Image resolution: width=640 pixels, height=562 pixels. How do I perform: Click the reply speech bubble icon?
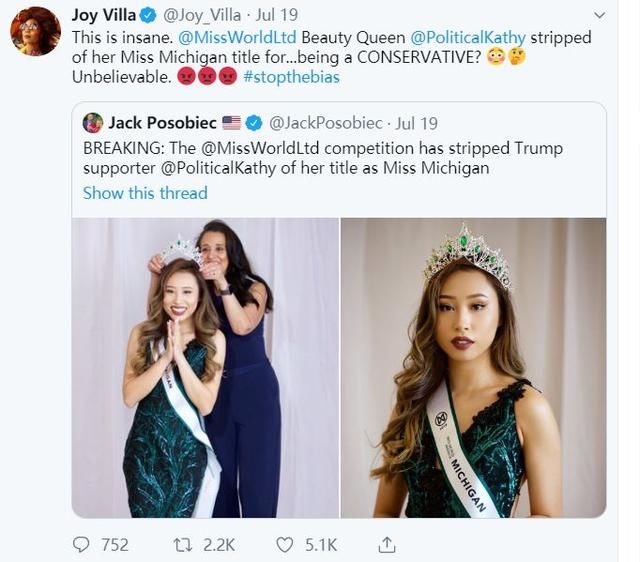82,544
